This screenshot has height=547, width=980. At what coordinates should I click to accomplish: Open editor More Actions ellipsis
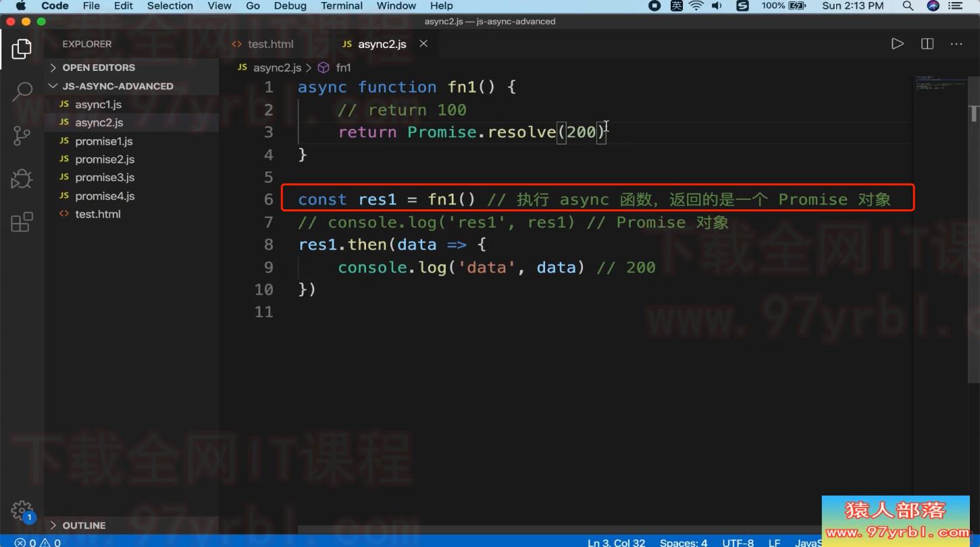pyautogui.click(x=956, y=44)
